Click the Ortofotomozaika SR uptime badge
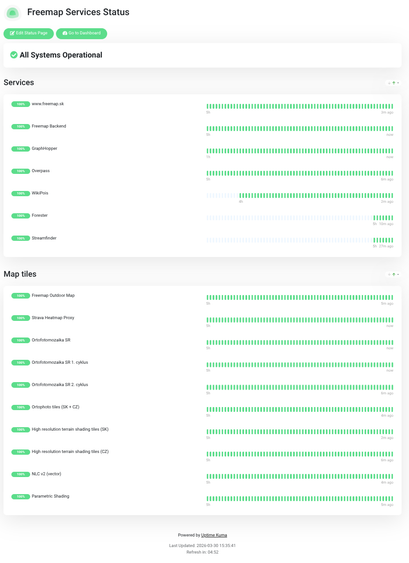The image size is (409, 563). click(20, 340)
